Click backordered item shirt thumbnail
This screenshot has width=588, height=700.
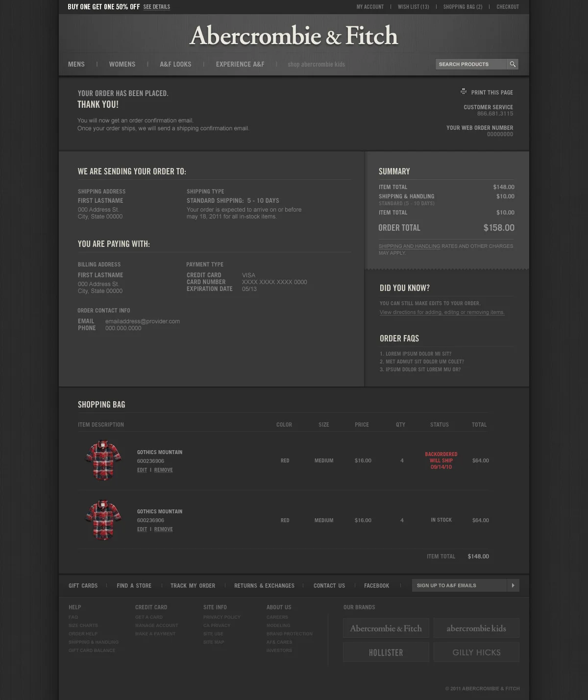(103, 460)
